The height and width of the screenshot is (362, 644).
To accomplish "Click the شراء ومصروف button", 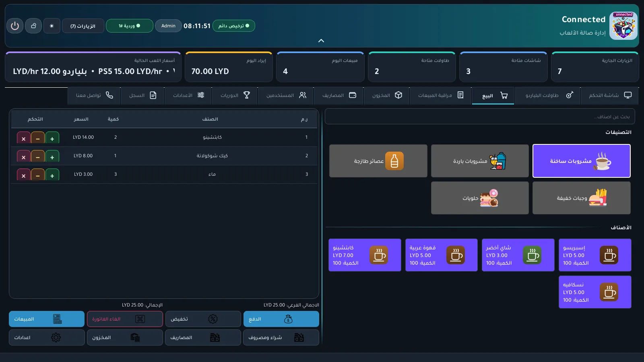I will pos(281,337).
